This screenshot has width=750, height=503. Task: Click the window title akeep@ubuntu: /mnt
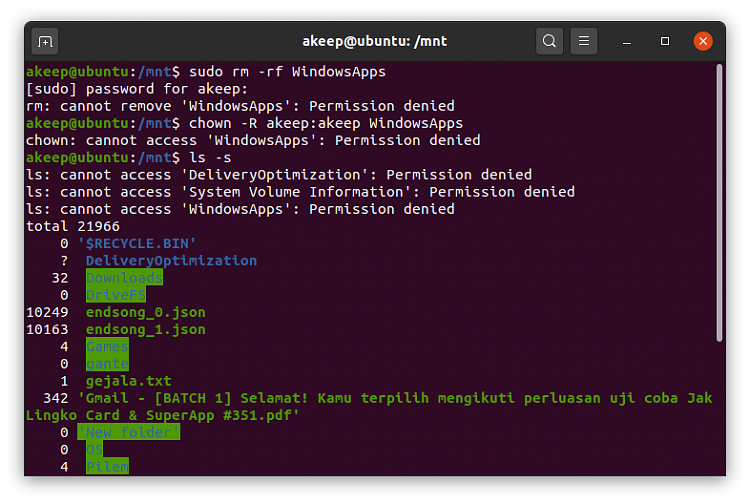coord(375,42)
